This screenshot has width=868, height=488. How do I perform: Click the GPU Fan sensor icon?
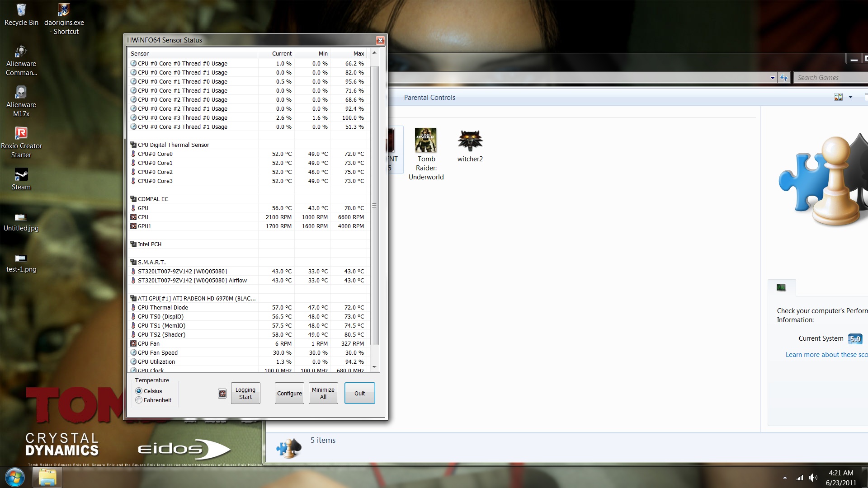coord(133,344)
